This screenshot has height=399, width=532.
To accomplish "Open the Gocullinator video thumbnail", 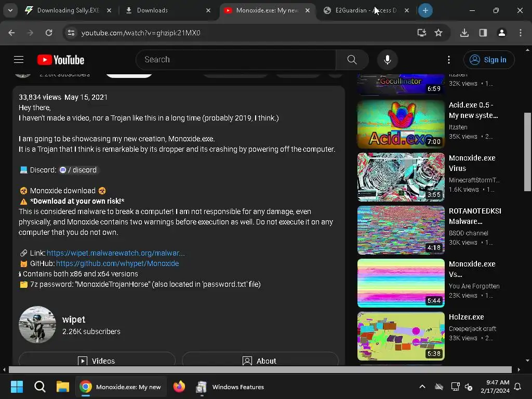I will (401, 84).
